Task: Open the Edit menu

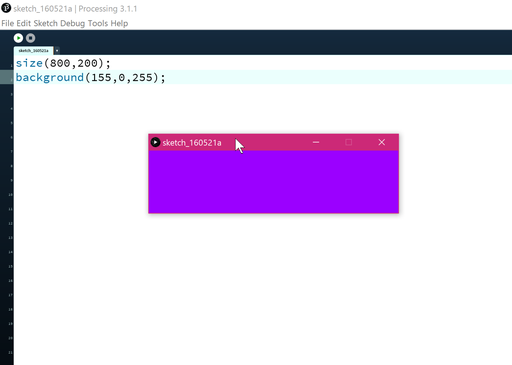Action: pyautogui.click(x=24, y=23)
